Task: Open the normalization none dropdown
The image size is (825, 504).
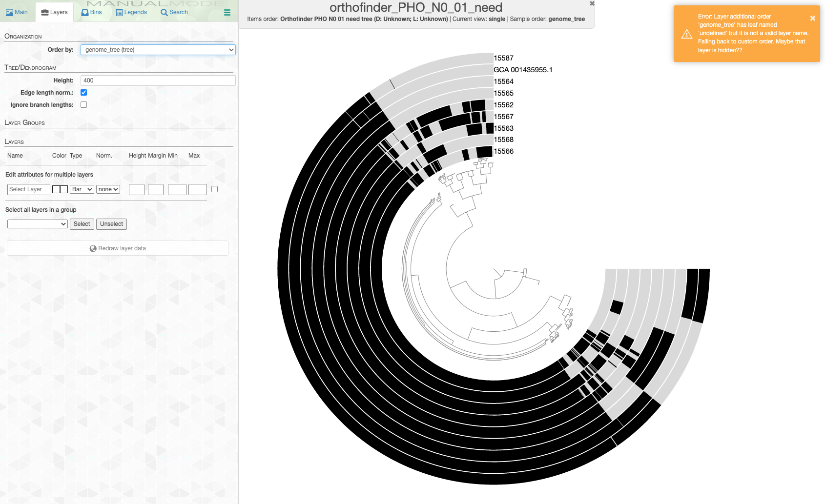Action: [108, 189]
